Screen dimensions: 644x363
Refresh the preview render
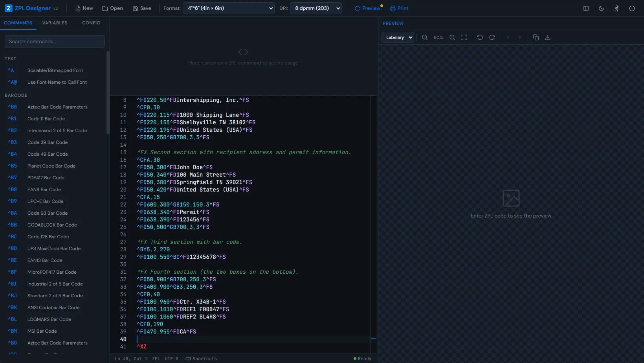coord(492,37)
